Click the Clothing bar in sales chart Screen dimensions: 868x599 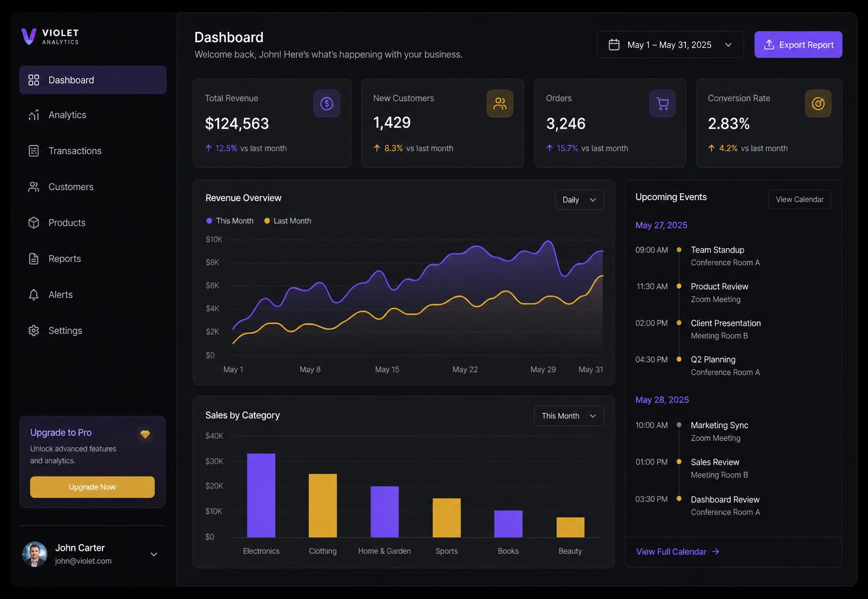323,506
